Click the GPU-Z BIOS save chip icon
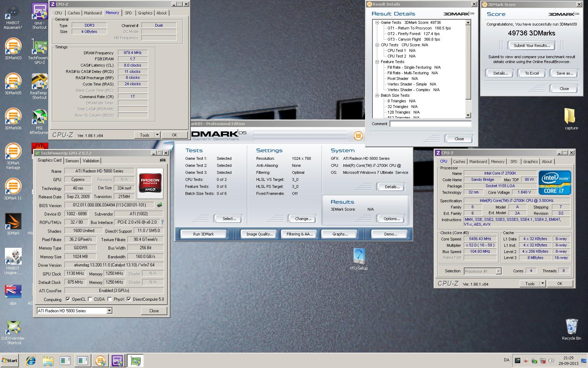 click(x=160, y=205)
